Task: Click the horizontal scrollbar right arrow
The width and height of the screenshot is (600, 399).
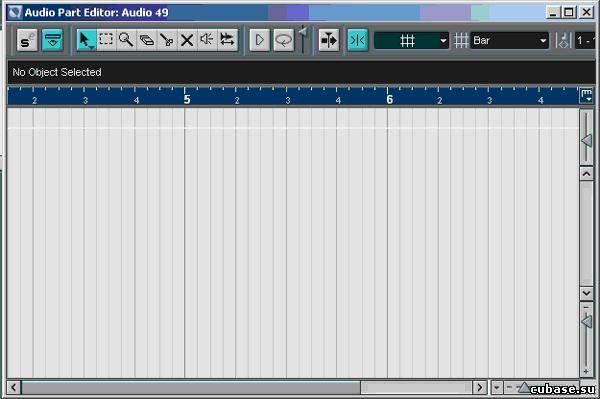Action: coord(479,388)
